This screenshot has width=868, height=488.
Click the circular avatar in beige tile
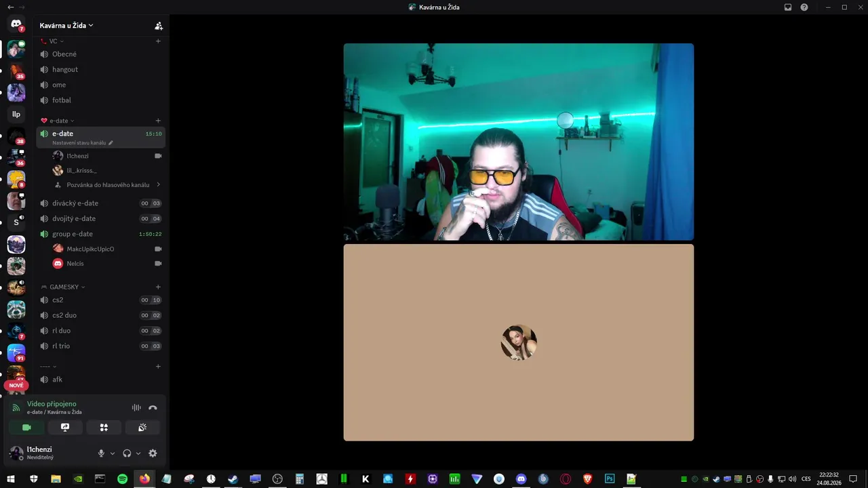click(x=519, y=342)
